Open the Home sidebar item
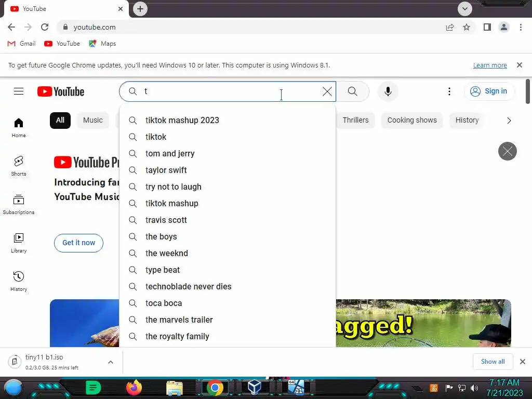Screen dimensions: 532x399 click(x=19, y=128)
